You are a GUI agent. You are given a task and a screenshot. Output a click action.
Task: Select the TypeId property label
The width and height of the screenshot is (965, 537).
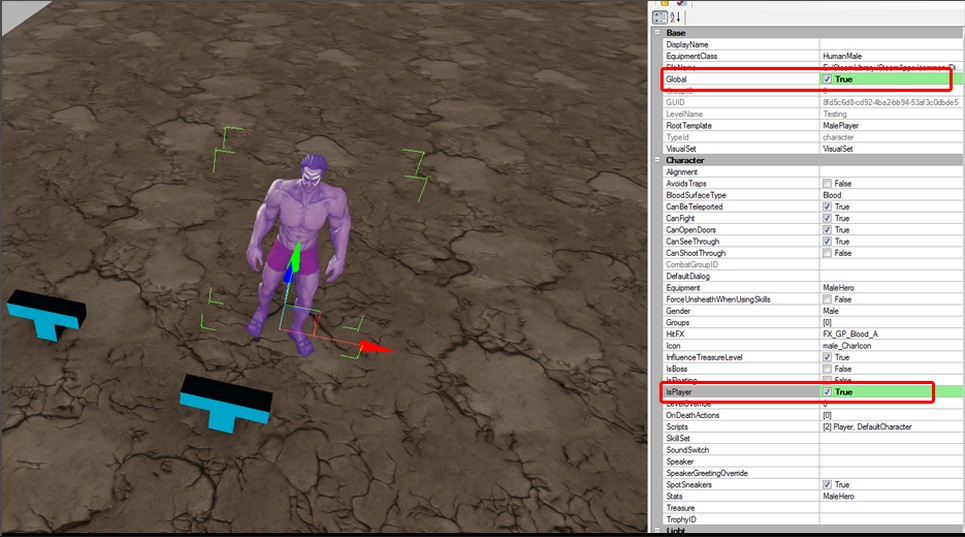pos(677,137)
